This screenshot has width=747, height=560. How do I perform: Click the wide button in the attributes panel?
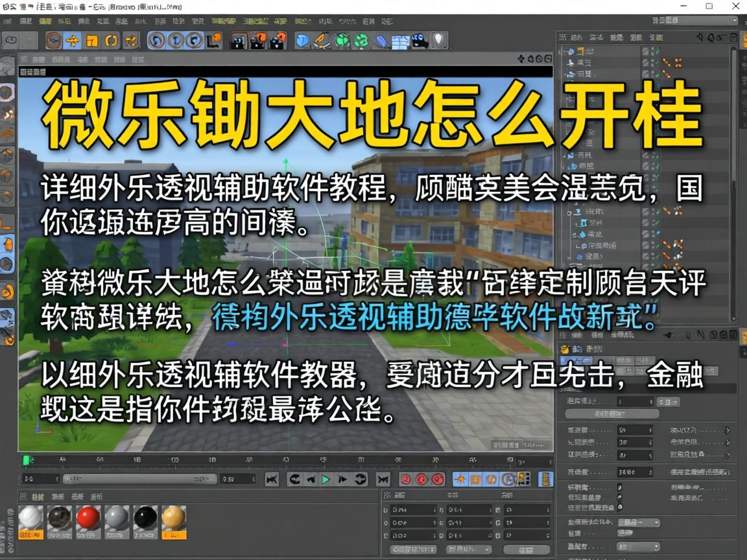coord(611,414)
